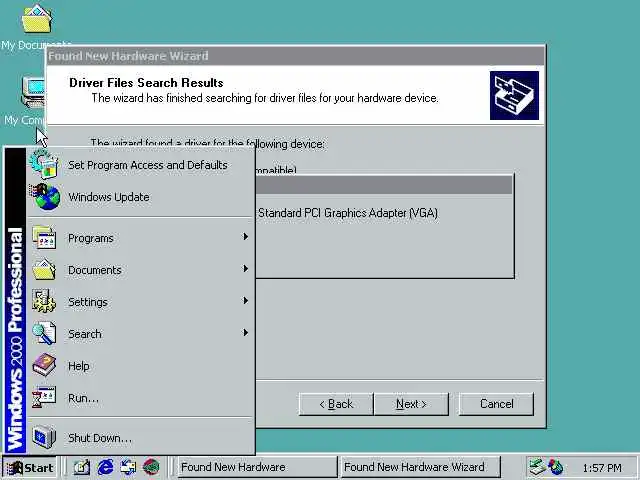This screenshot has height=480, width=640.
Task: Choose Shut Down... from Start menu
Action: pos(141,438)
